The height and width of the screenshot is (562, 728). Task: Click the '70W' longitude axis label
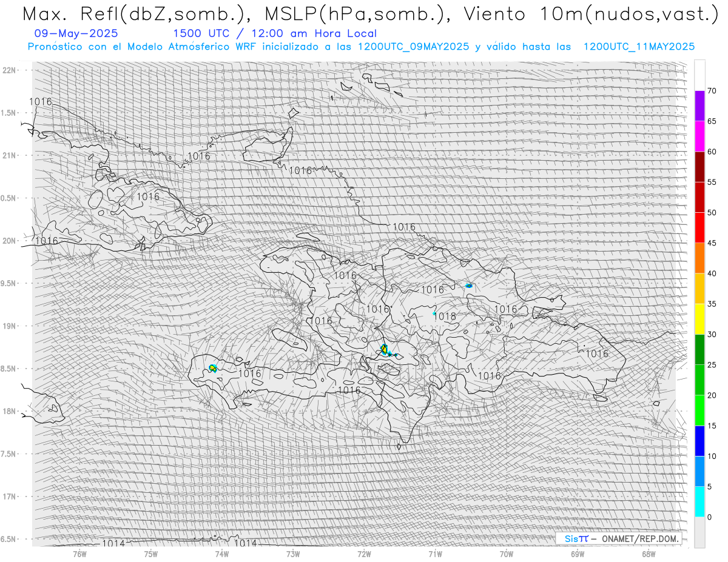coord(507,554)
